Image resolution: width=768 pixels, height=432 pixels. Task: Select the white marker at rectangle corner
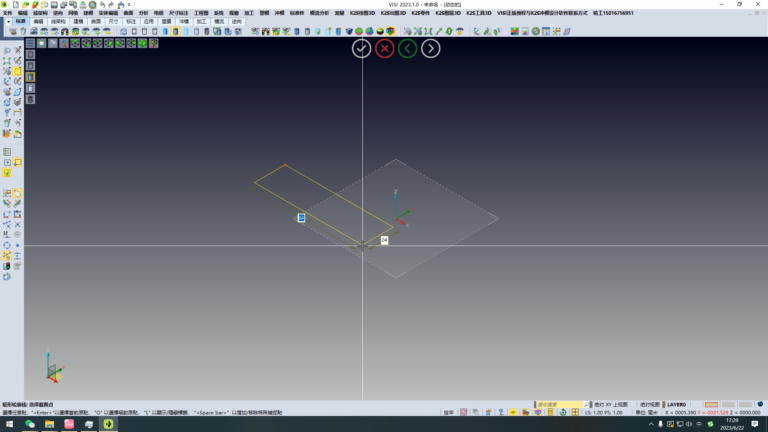pos(384,240)
